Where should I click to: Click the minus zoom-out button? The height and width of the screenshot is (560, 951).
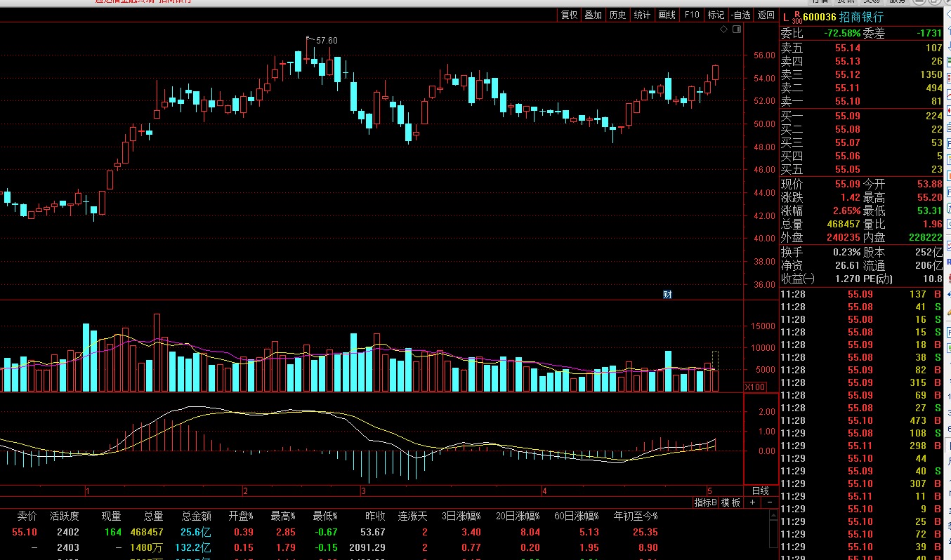click(x=769, y=502)
